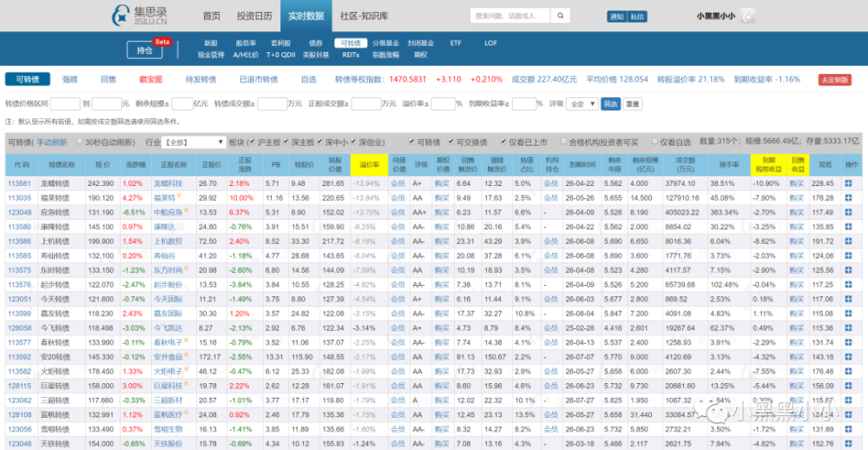
Task: Click plus icon in 巨星转债 row
Action: 848,386
